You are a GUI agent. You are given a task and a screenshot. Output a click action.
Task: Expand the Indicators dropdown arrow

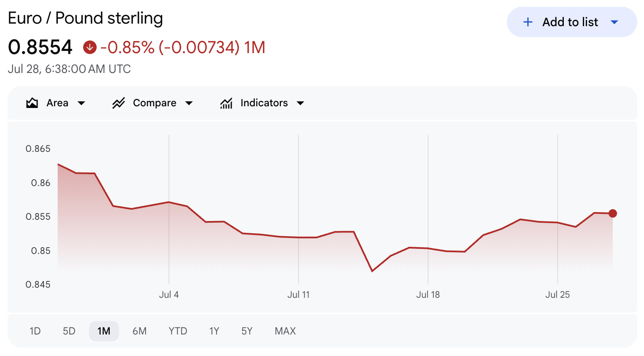tap(300, 103)
